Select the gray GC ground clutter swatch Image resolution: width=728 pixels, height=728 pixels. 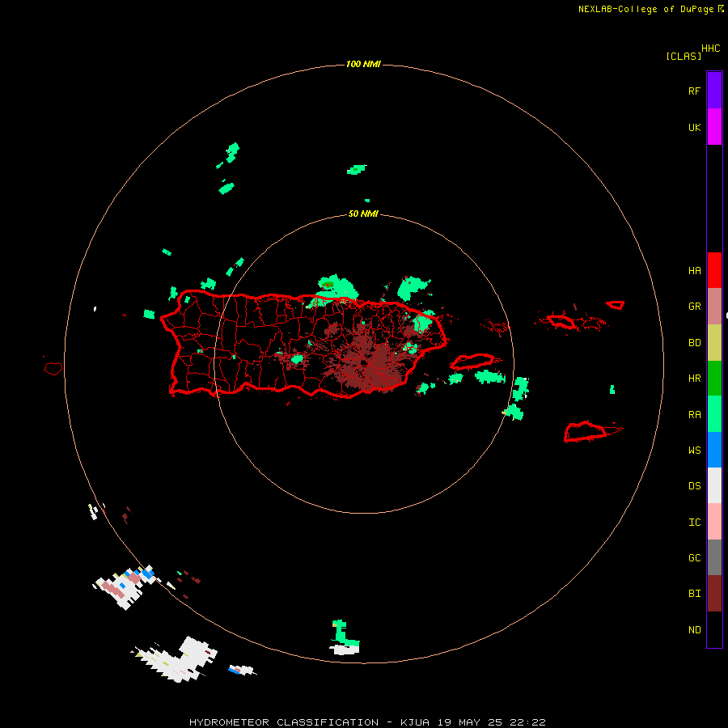[714, 557]
